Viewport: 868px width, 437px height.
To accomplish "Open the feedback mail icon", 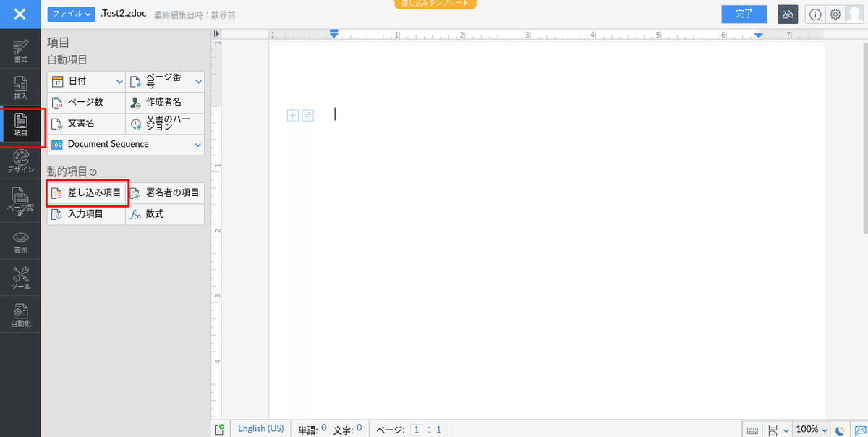I will [859, 430].
